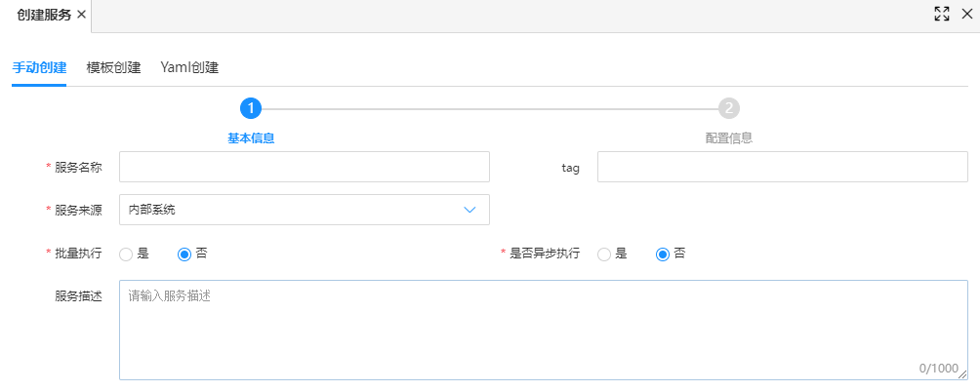Click step 1 circle 基本信息

(251, 108)
